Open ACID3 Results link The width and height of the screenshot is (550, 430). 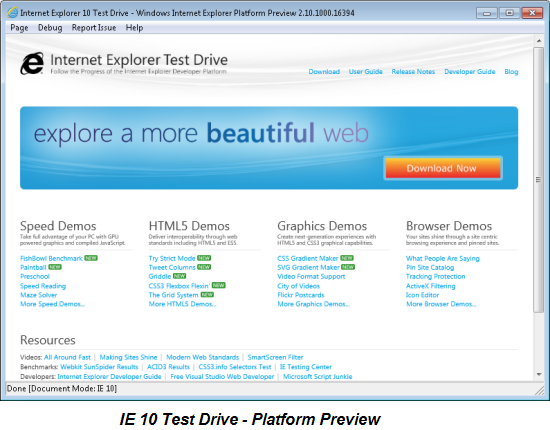coord(168,367)
